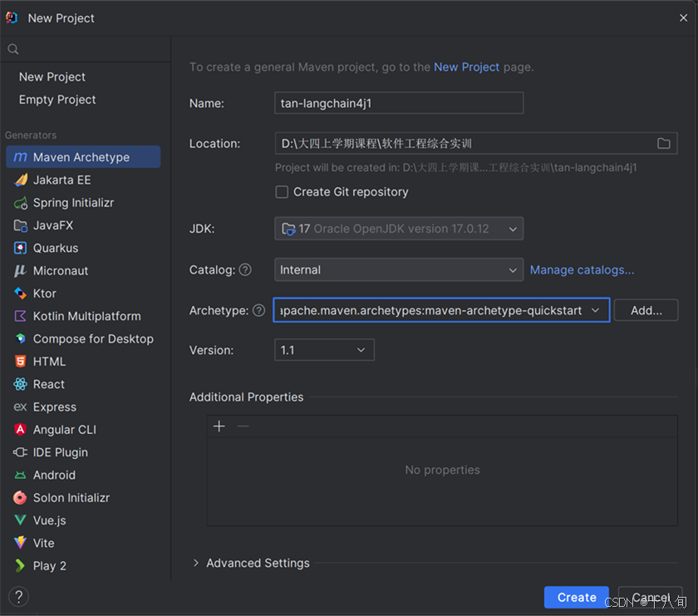Click the JavaFX folder icon
Viewport: 698px width, 616px height.
click(21, 225)
